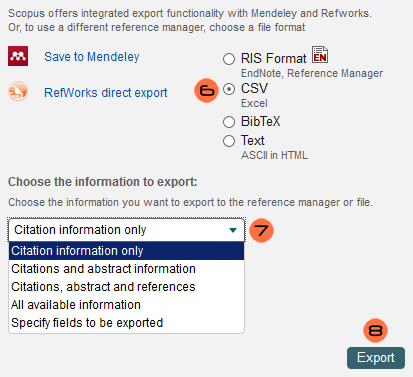413x377 pixels.
Task: Click the red Mendeley logo icon
Action: click(18, 56)
